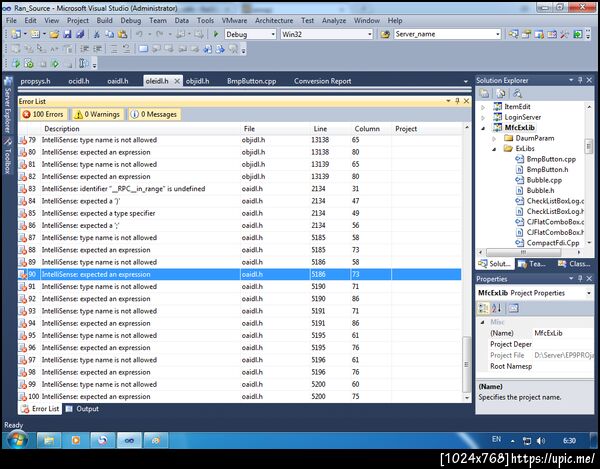This screenshot has width=600, height=469.
Task: Toggle the 100 Errors filter
Action: click(x=43, y=114)
